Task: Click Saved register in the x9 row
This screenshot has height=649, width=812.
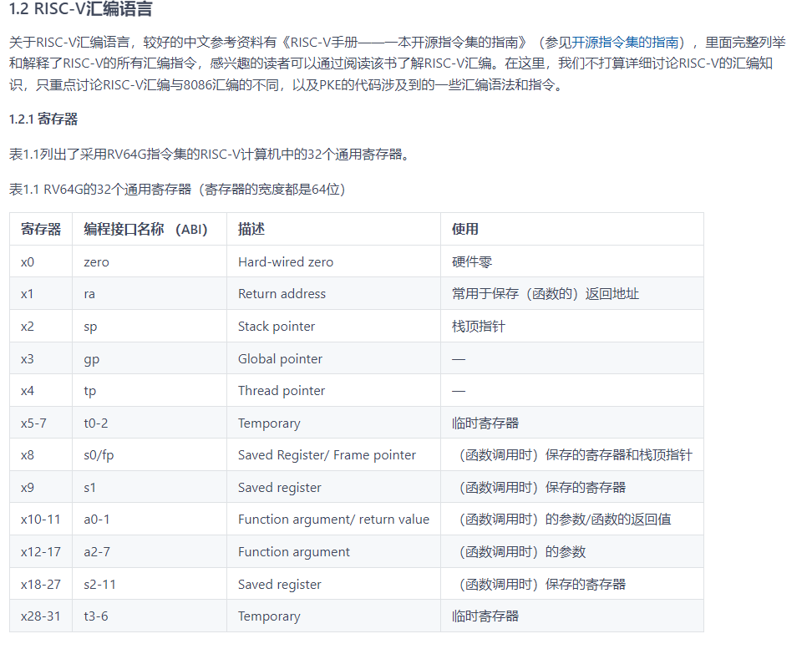Action: point(333,487)
